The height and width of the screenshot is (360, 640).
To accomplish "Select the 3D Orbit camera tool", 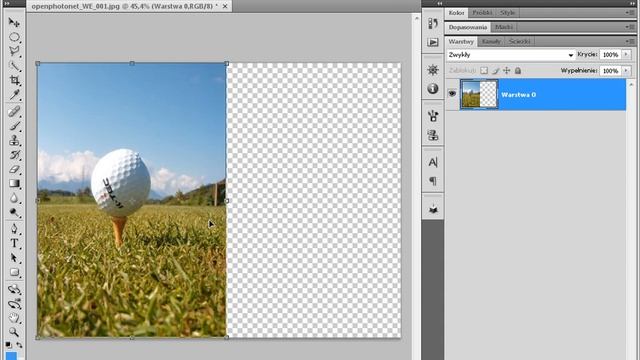I will click(x=14, y=304).
